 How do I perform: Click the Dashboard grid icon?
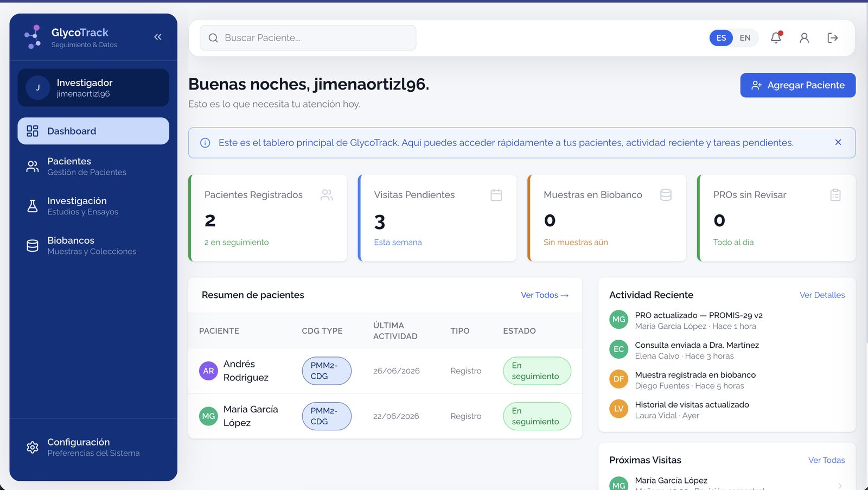[33, 131]
